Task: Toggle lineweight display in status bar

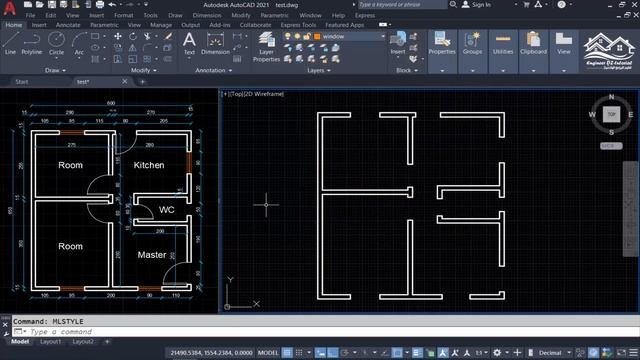Action: pyautogui.click(x=417, y=353)
